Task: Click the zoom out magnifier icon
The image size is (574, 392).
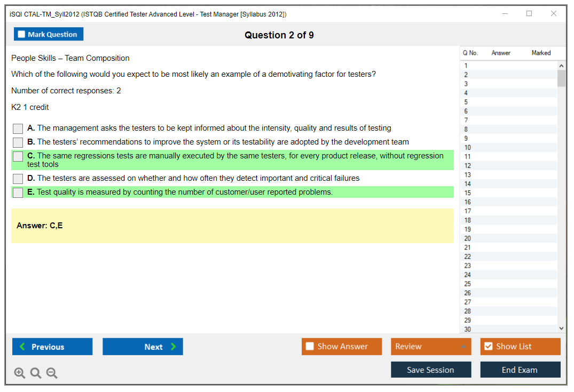Action: [52, 373]
